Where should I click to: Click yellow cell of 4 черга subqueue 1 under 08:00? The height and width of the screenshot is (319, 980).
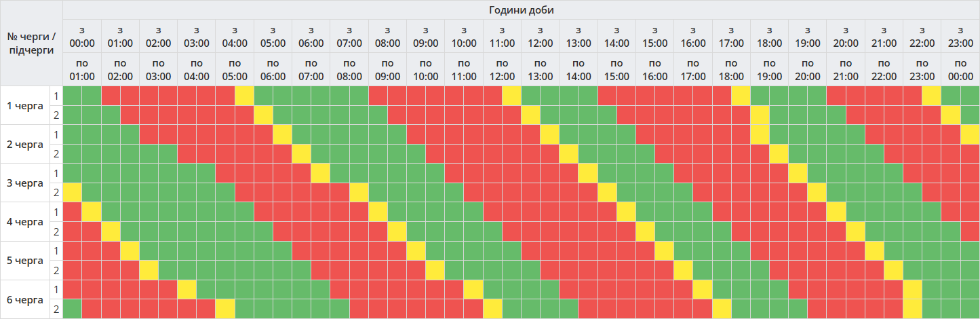[x=378, y=212]
